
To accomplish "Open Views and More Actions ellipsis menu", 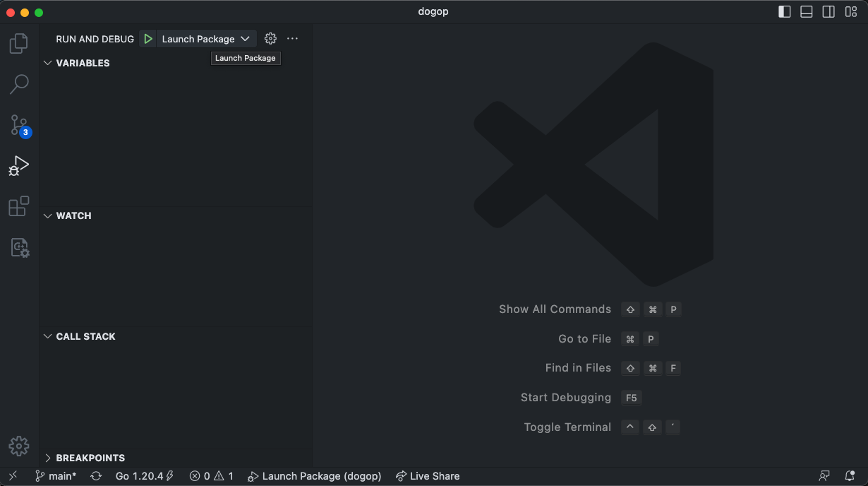I will coord(293,39).
